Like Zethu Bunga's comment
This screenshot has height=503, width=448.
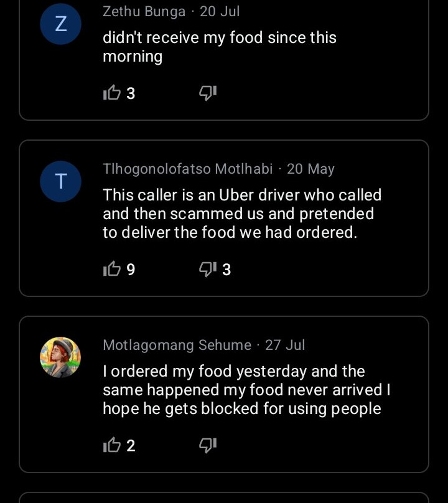[x=112, y=93]
